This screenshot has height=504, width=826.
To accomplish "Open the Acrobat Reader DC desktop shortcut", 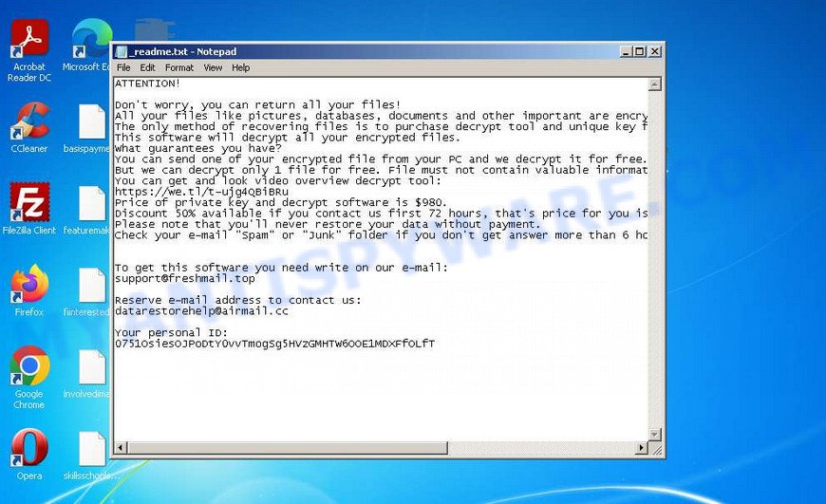I will tap(29, 50).
